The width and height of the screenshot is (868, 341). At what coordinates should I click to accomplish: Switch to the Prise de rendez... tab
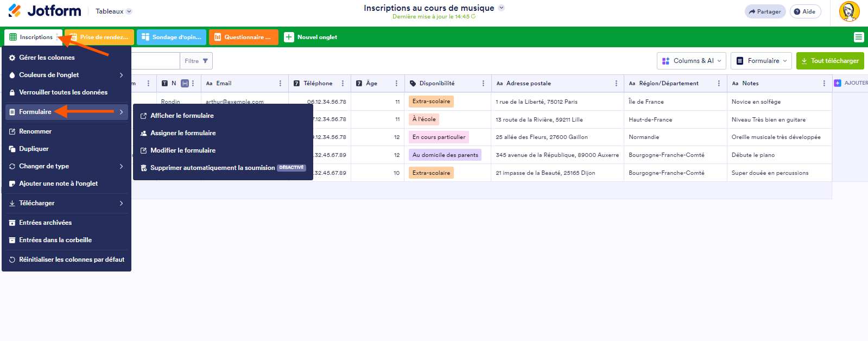100,37
